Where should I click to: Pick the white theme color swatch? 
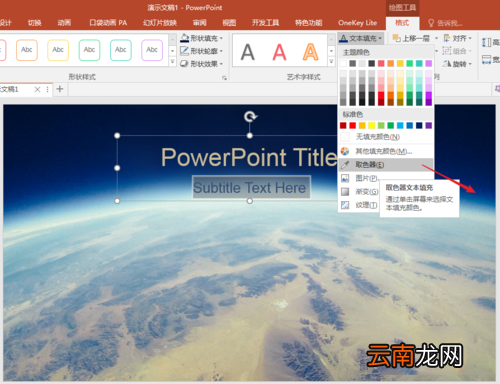pyautogui.click(x=343, y=63)
